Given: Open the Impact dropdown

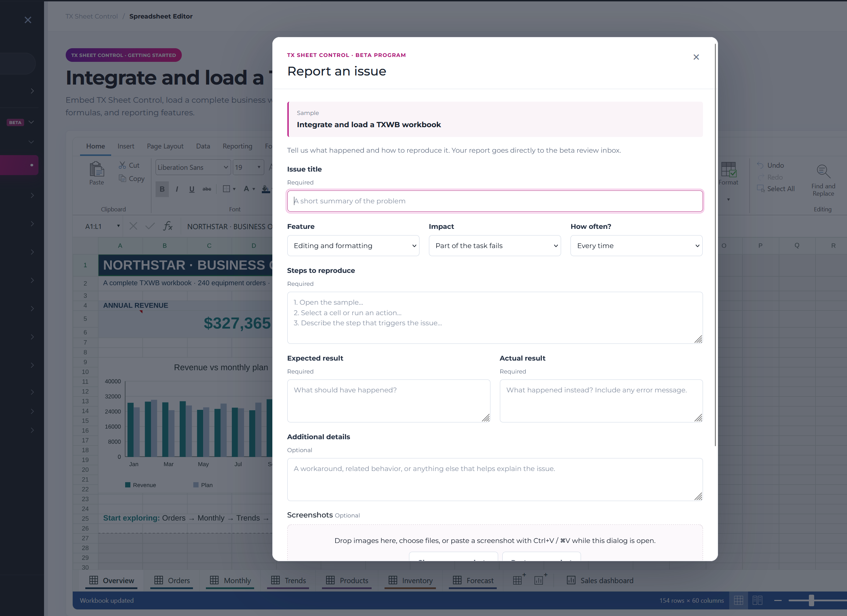Looking at the screenshot, I should click(x=494, y=246).
